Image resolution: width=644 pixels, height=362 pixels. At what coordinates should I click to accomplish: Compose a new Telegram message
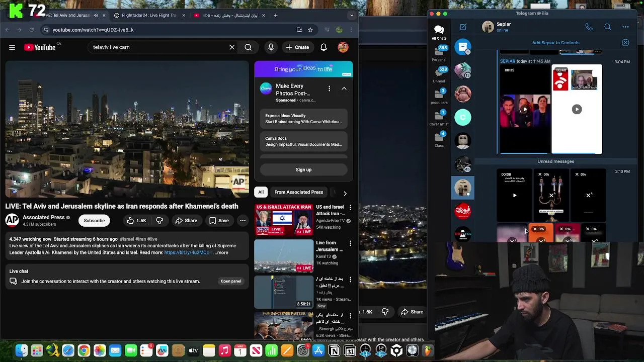(463, 27)
